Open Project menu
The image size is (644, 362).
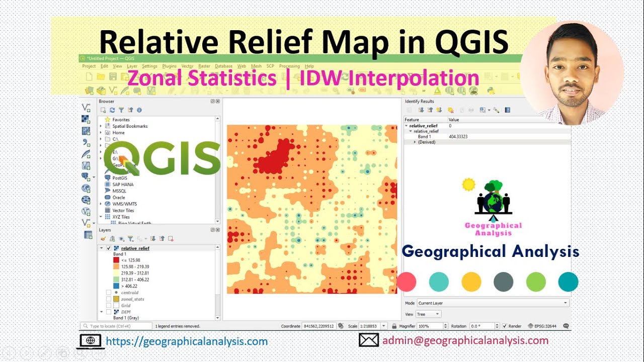[89, 66]
